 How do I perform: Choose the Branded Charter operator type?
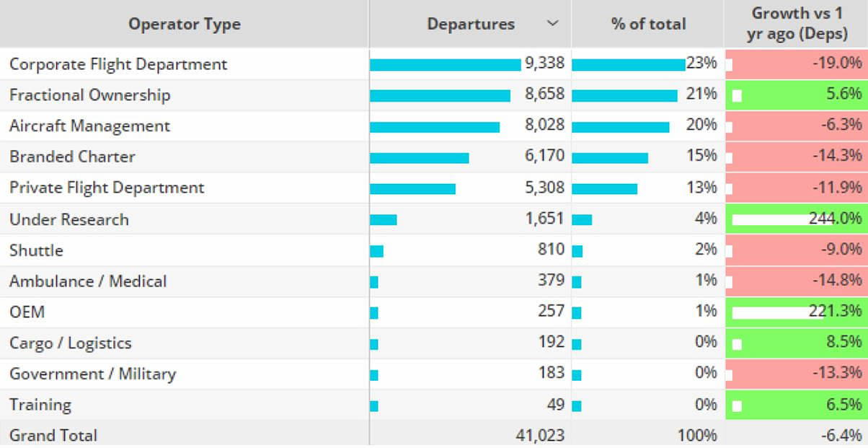pyautogui.click(x=72, y=157)
